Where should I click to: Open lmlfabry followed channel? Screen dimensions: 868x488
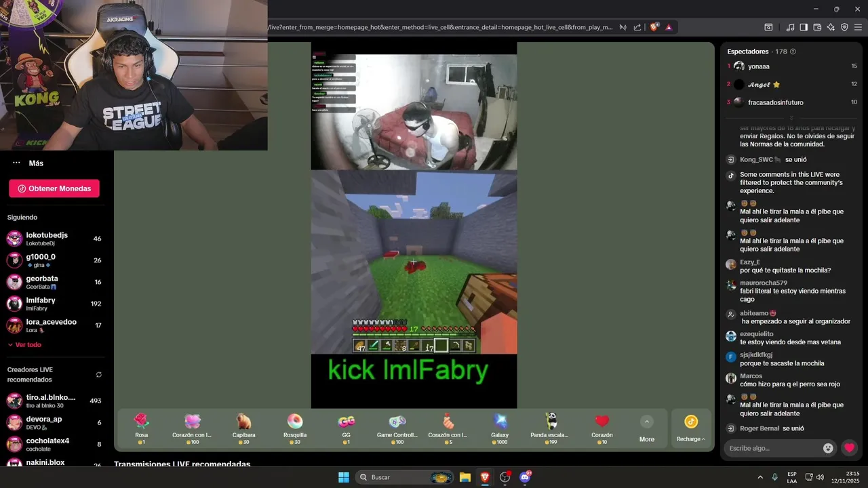(54, 304)
